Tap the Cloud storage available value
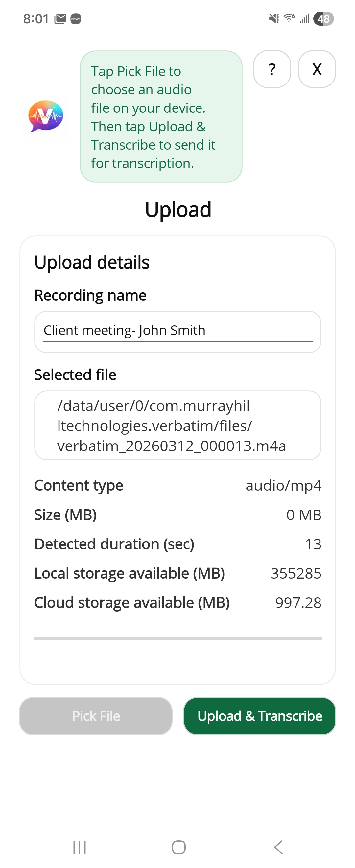 (298, 602)
